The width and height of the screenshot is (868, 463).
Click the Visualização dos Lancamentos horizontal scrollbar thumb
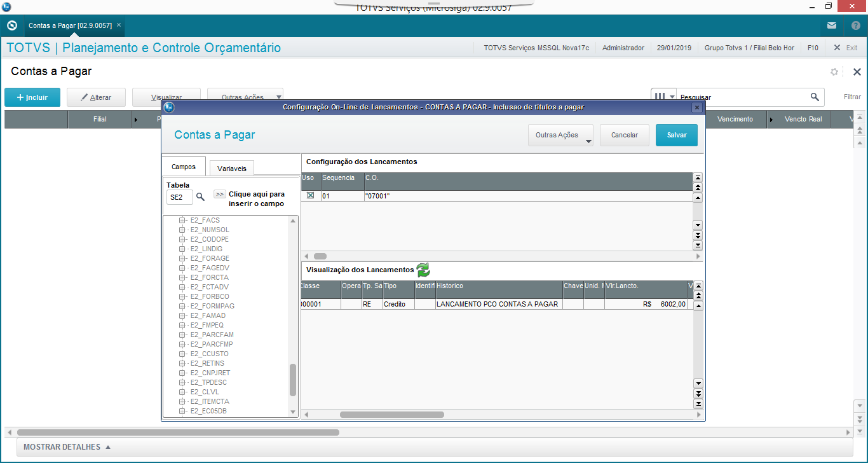pyautogui.click(x=392, y=415)
